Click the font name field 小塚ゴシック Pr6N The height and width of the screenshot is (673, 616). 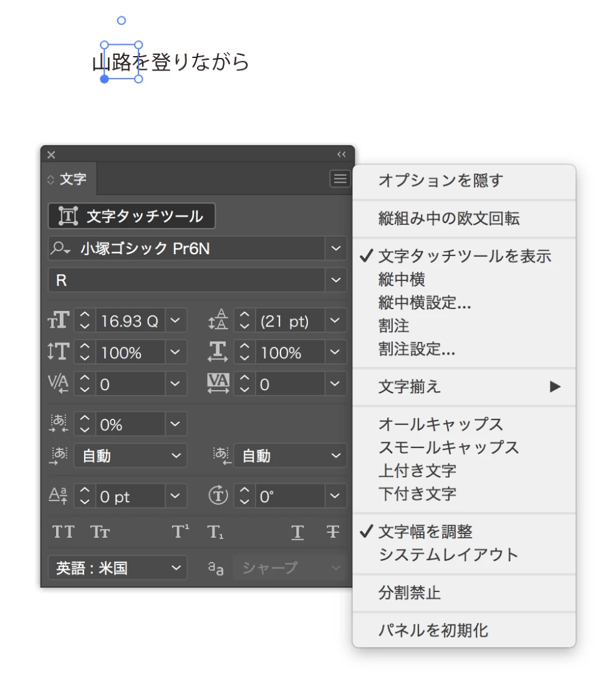(x=187, y=248)
